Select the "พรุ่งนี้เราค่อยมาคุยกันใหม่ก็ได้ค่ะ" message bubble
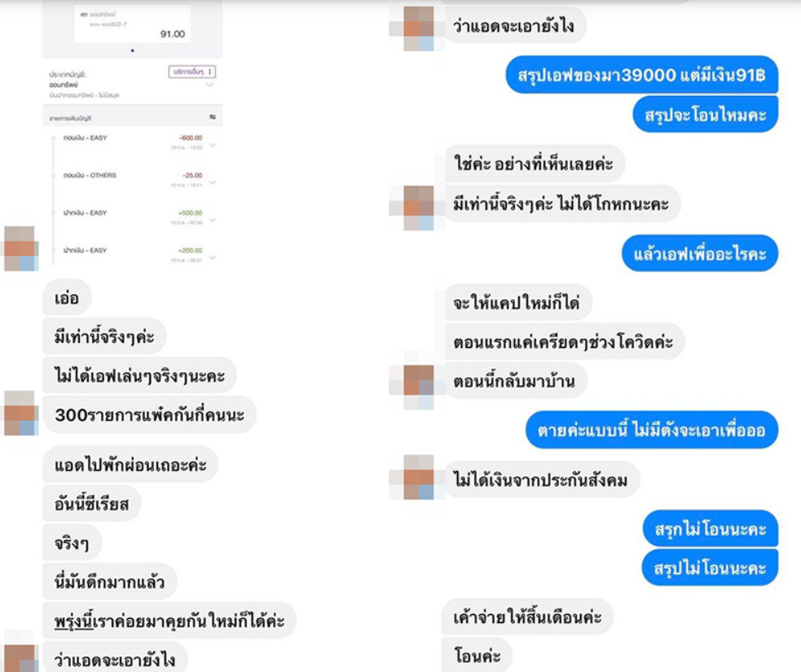This screenshot has height=672, width=801. coord(169,621)
